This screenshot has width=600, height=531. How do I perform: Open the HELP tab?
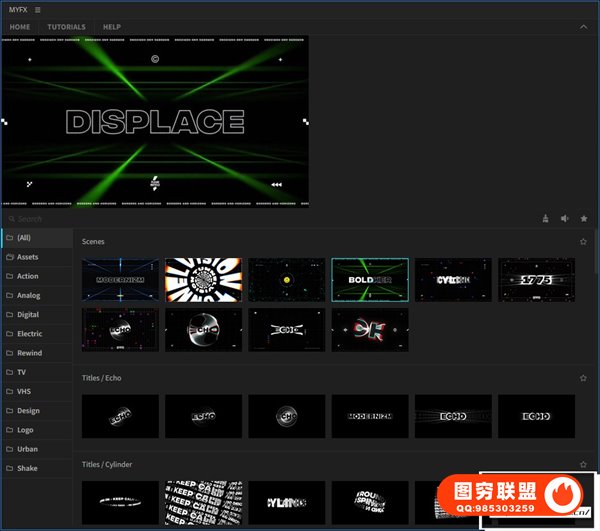click(x=110, y=27)
